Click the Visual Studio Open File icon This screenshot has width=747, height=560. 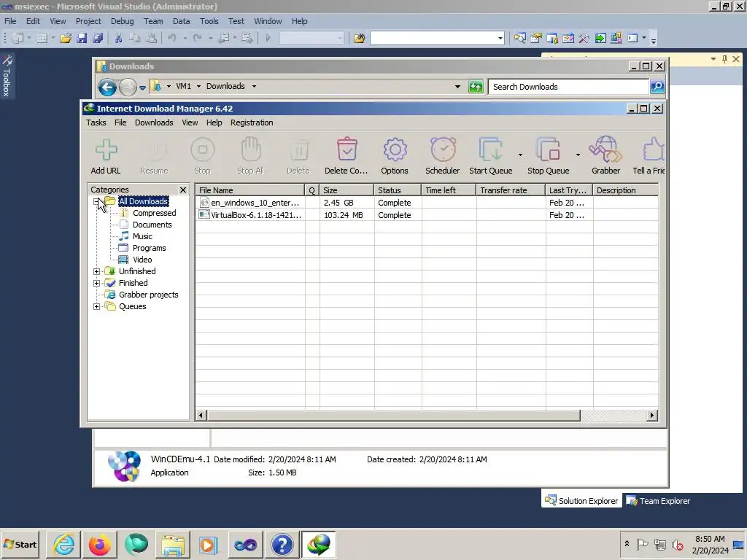[x=66, y=38]
